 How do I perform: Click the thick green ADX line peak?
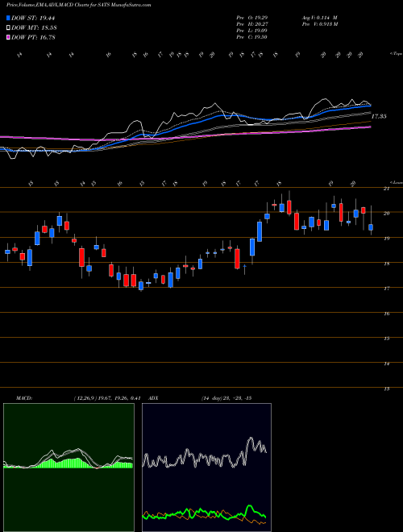click(250, 506)
